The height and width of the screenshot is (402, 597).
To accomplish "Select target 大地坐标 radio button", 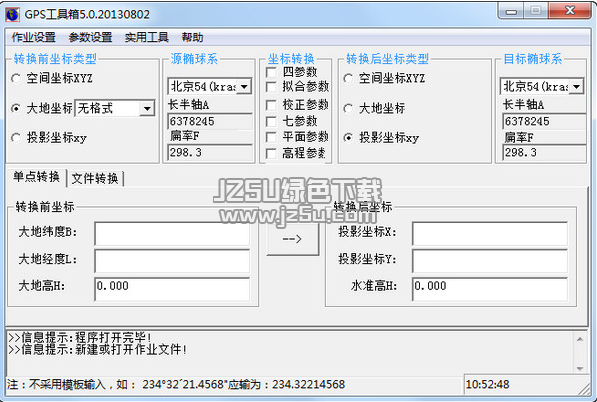I will coord(348,108).
